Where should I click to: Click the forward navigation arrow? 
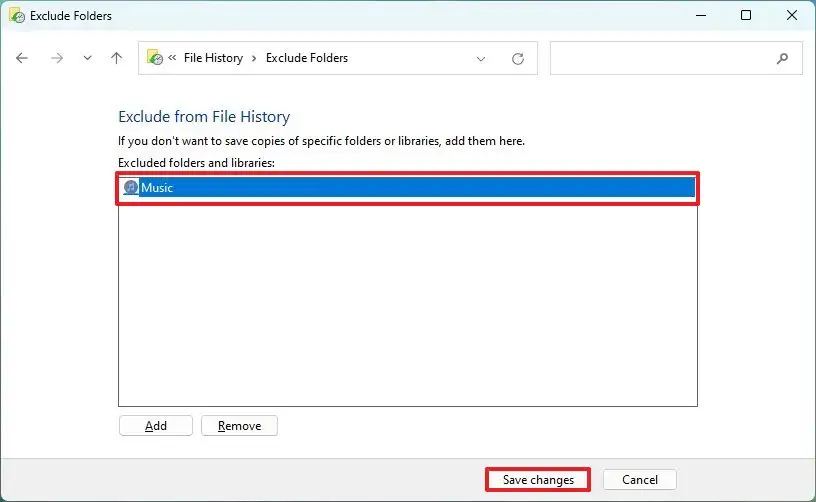(x=57, y=58)
